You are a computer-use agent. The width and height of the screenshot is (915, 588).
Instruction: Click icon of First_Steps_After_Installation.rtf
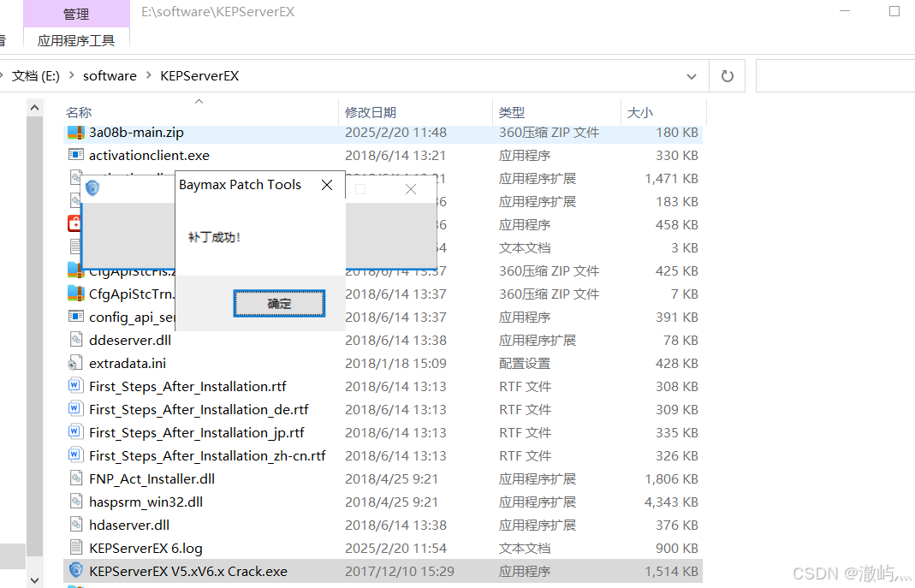click(74, 386)
